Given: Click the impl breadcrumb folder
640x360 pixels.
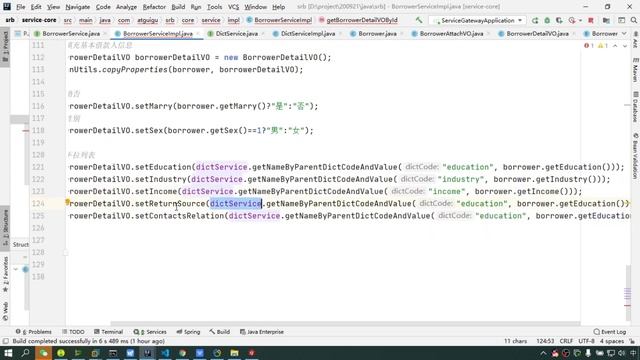Looking at the screenshot, I should 233,20.
